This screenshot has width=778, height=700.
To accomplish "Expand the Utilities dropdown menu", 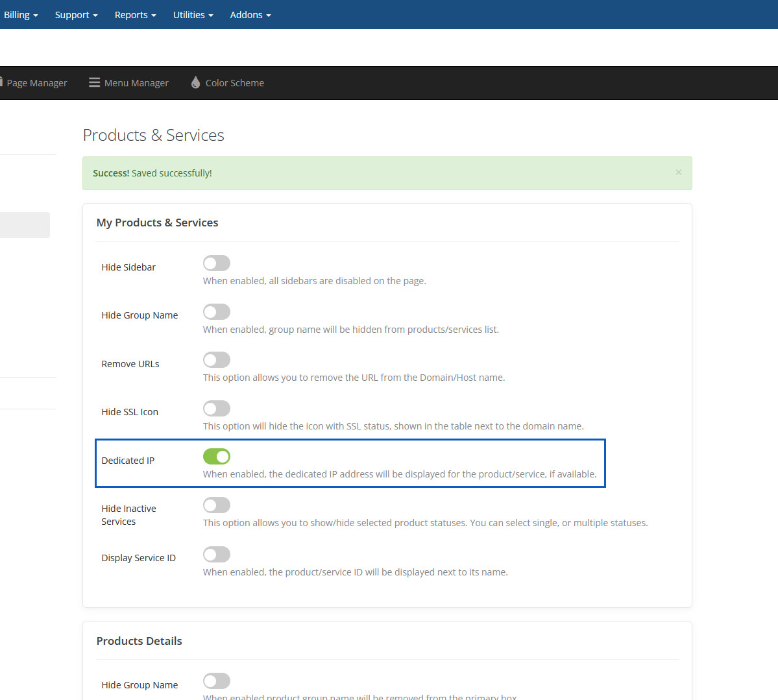I will click(x=193, y=15).
